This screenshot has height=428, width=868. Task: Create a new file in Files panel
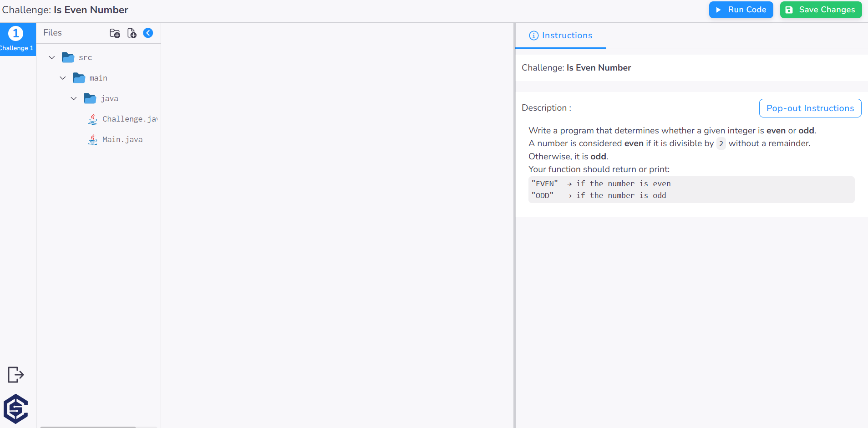(x=132, y=33)
